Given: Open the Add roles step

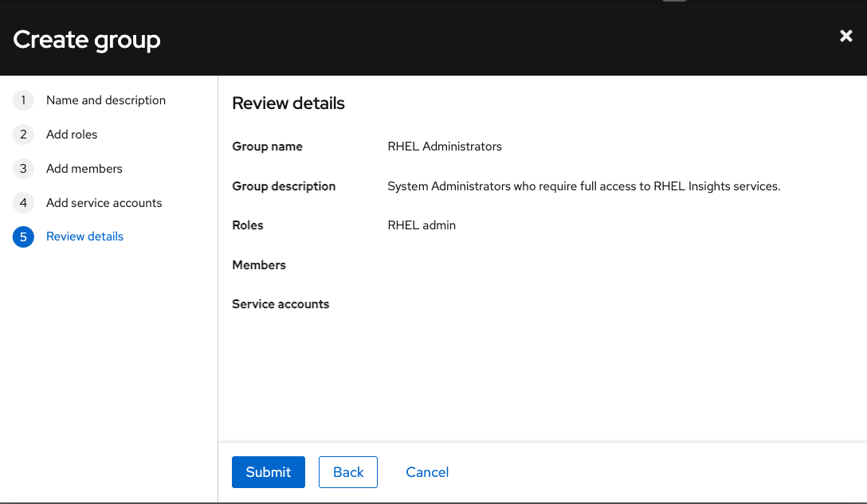Looking at the screenshot, I should (x=72, y=135).
